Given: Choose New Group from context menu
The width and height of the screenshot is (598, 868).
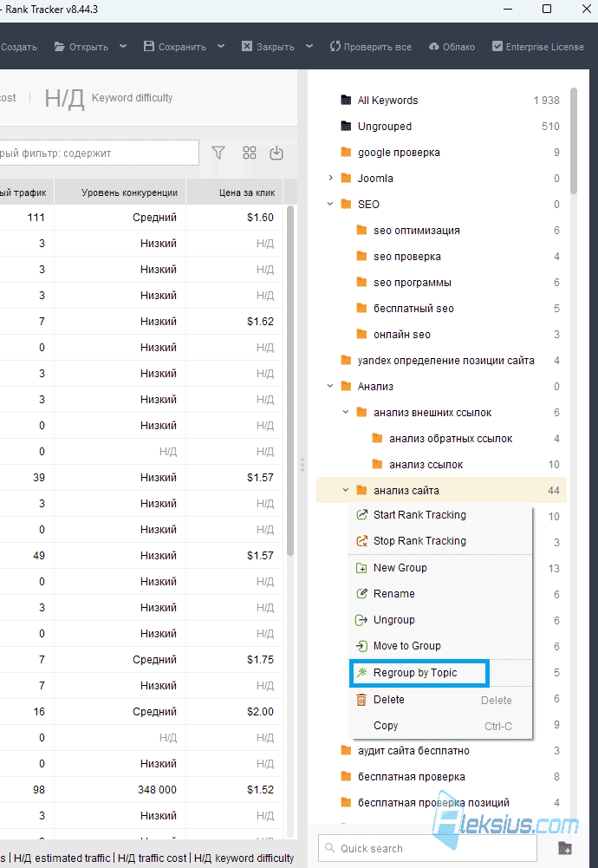Looking at the screenshot, I should pos(440,567).
